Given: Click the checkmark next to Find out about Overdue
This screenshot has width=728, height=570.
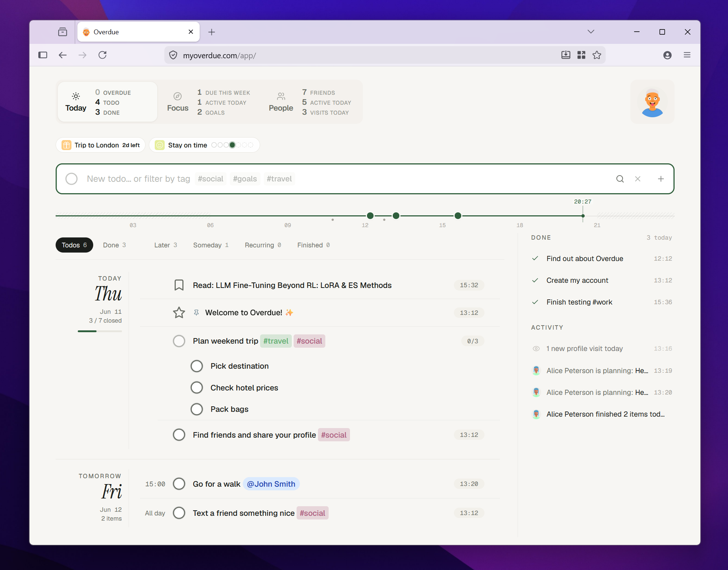Looking at the screenshot, I should point(535,258).
